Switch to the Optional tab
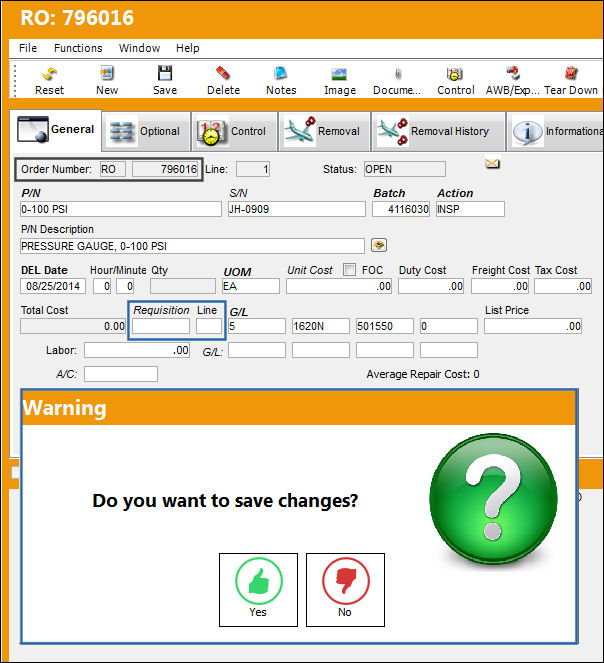 (147, 132)
